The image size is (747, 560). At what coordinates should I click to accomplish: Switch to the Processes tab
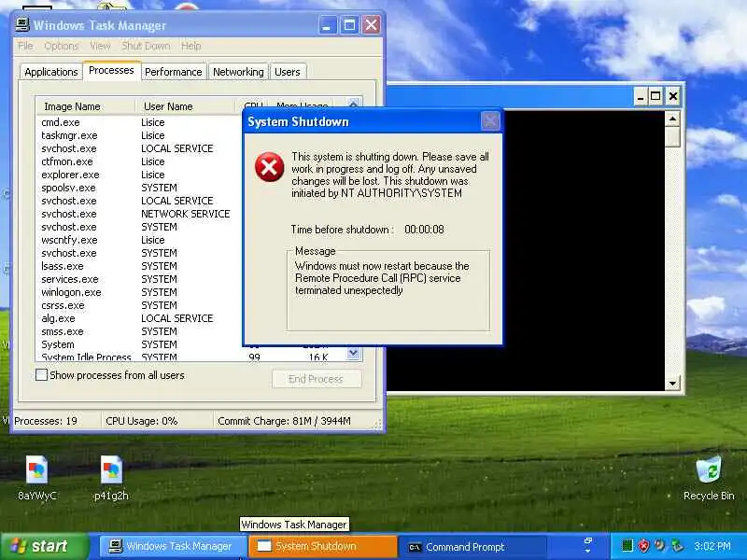click(111, 71)
